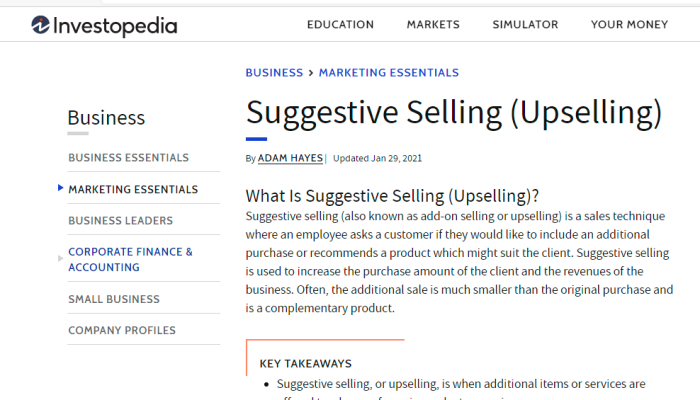Follow the Marketing Essentials breadcrumb link

pos(389,73)
